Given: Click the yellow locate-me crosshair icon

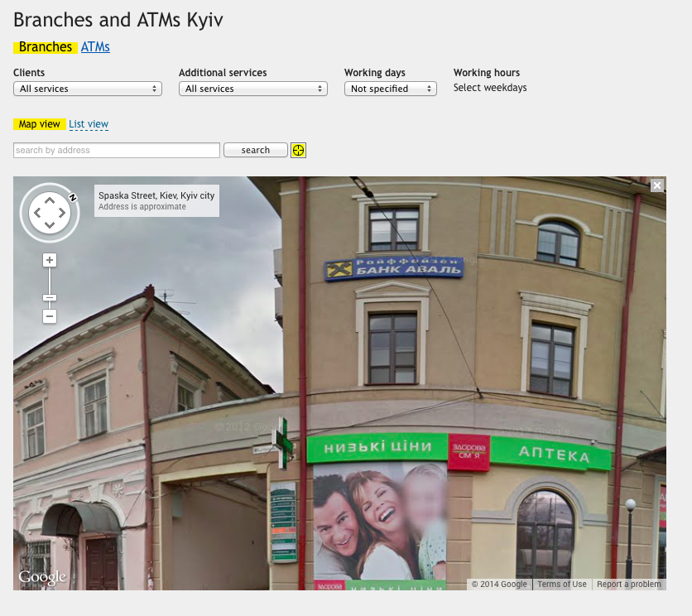Looking at the screenshot, I should click(x=299, y=150).
